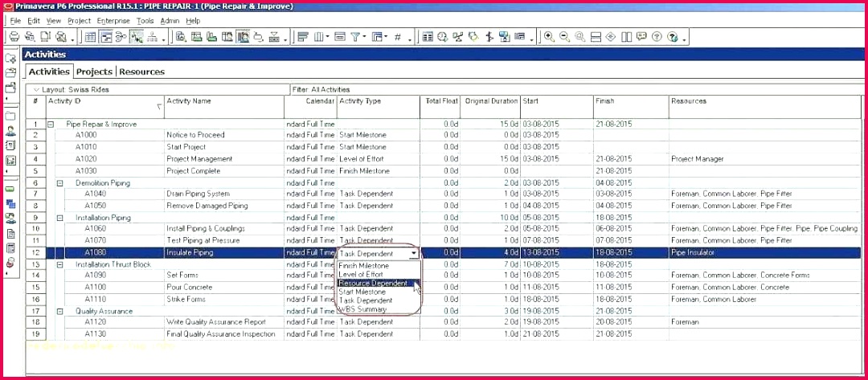This screenshot has width=868, height=380.
Task: Open the Enterprise menu
Action: pyautogui.click(x=113, y=21)
